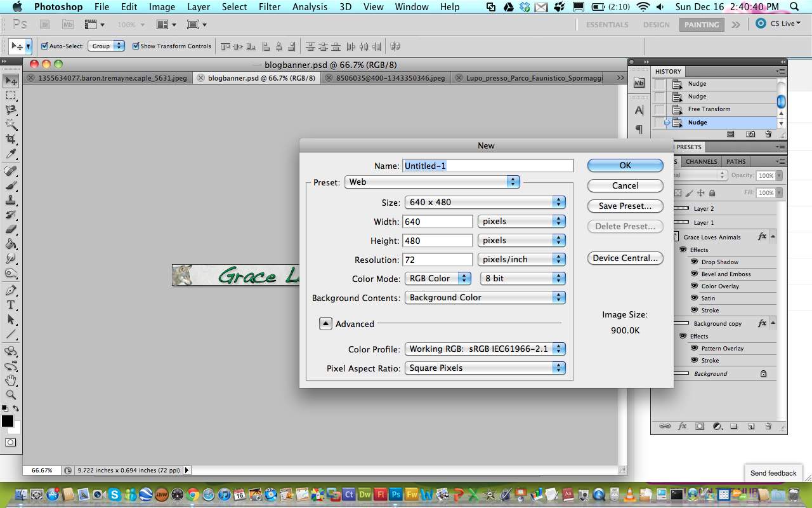This screenshot has width=812, height=508.
Task: Click the Save Preset button
Action: [625, 206]
